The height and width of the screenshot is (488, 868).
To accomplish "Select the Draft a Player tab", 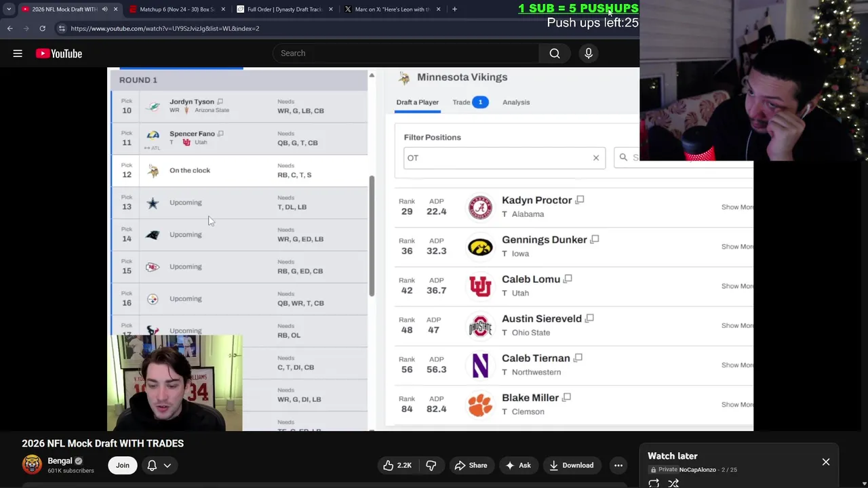I will pyautogui.click(x=417, y=102).
